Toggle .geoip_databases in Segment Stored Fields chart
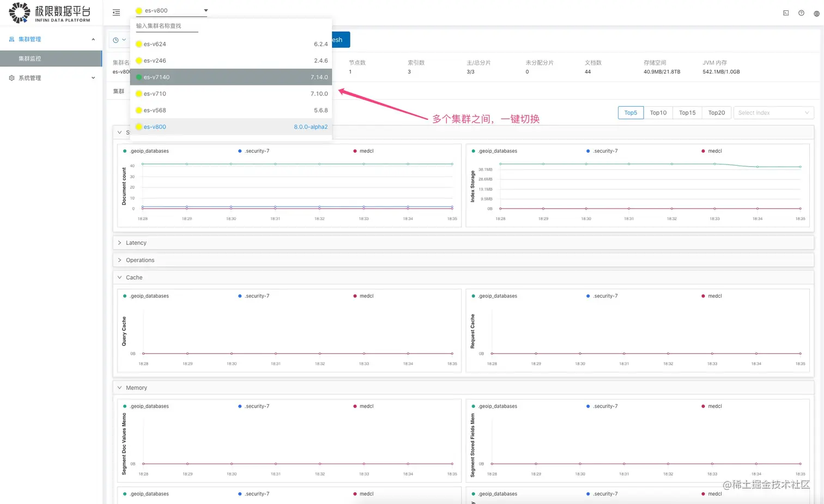Viewport: 824px width, 504px height. coord(494,406)
